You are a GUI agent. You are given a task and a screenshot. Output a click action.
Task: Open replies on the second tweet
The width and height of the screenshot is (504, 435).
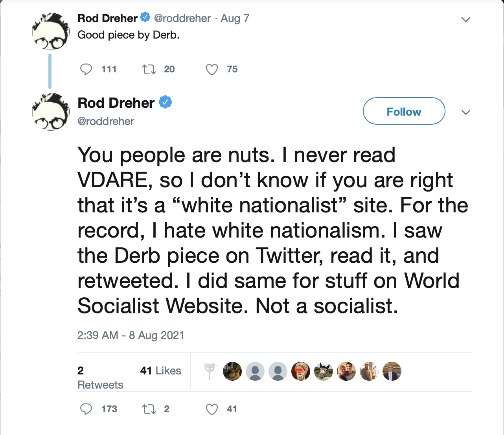(86, 409)
